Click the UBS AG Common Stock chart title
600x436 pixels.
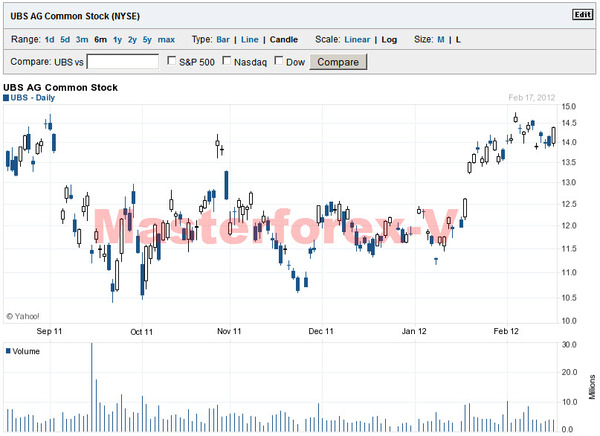60,88
